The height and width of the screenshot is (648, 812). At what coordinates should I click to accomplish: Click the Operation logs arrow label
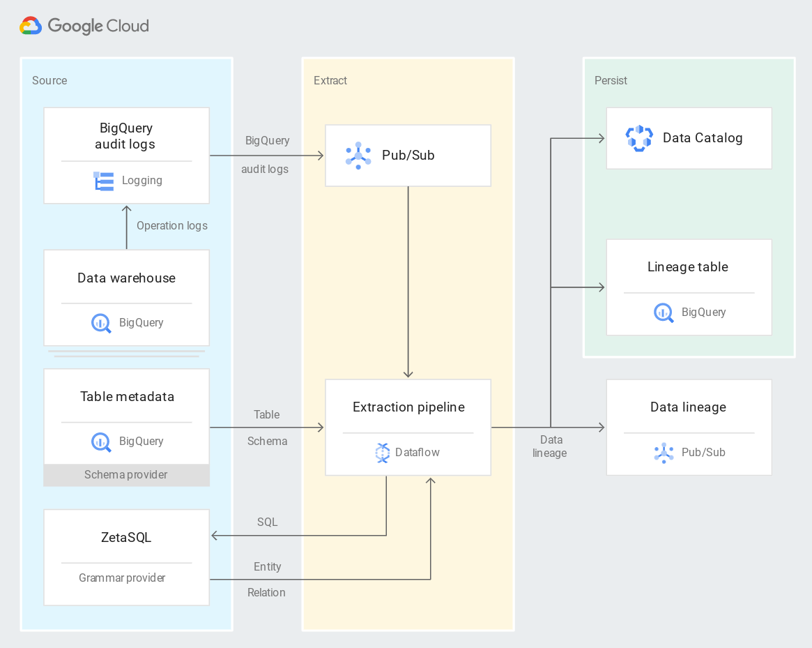click(x=171, y=225)
